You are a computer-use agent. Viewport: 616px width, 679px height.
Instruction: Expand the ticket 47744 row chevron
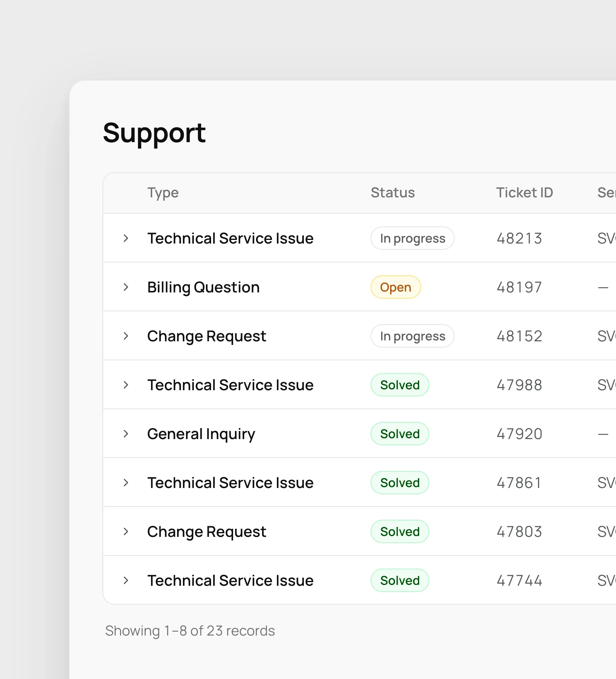[x=126, y=580]
